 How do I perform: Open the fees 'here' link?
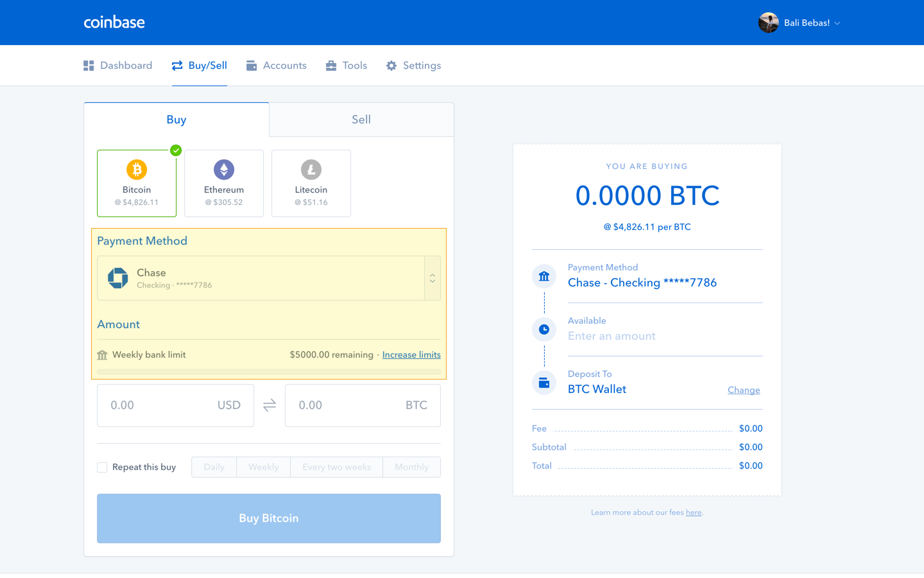point(694,512)
